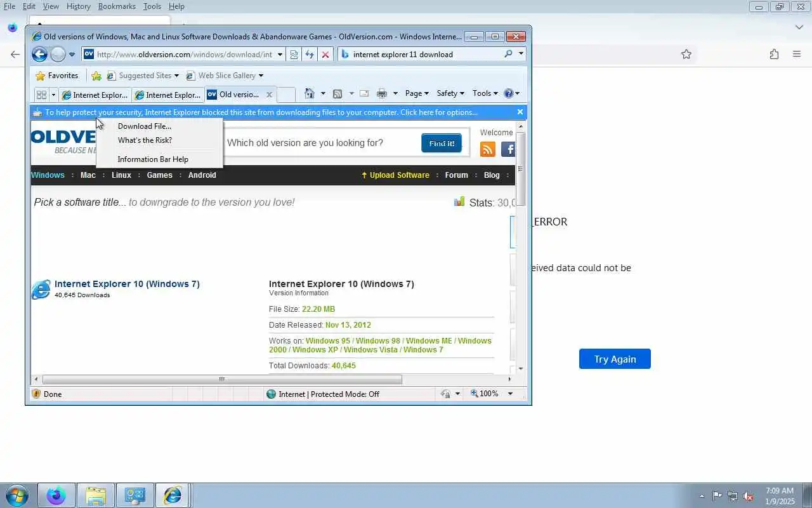812x508 pixels.
Task: Click the Upload Software link
Action: (x=395, y=175)
